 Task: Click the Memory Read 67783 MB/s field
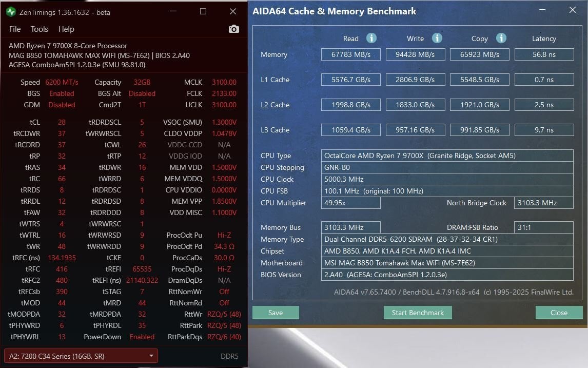[x=350, y=54]
